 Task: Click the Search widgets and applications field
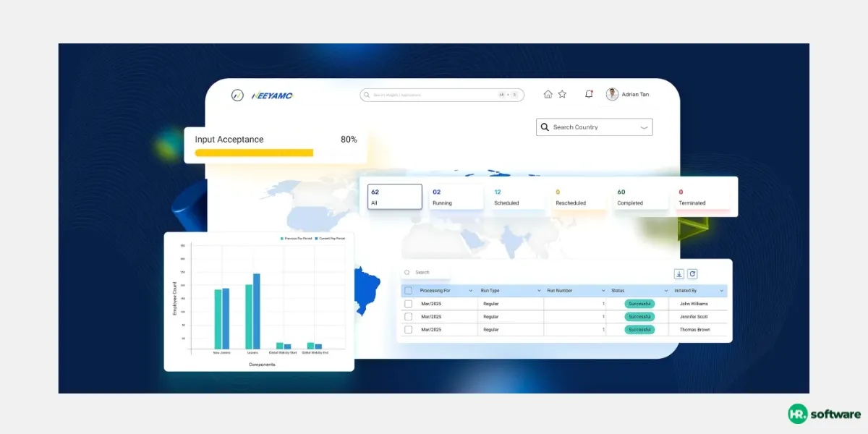point(441,95)
